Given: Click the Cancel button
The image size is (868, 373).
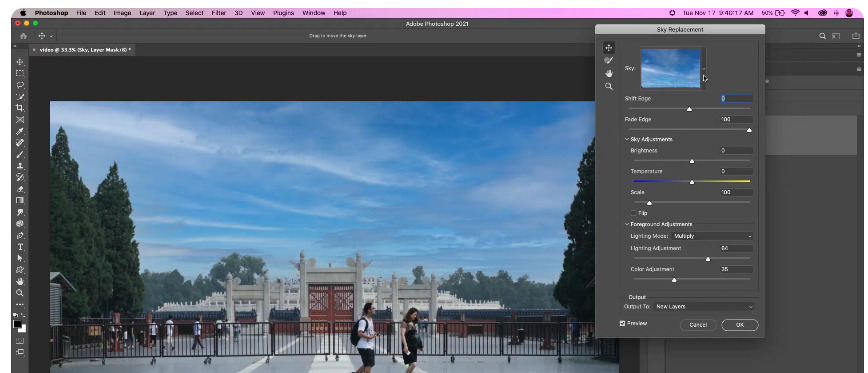Looking at the screenshot, I should click(x=698, y=325).
